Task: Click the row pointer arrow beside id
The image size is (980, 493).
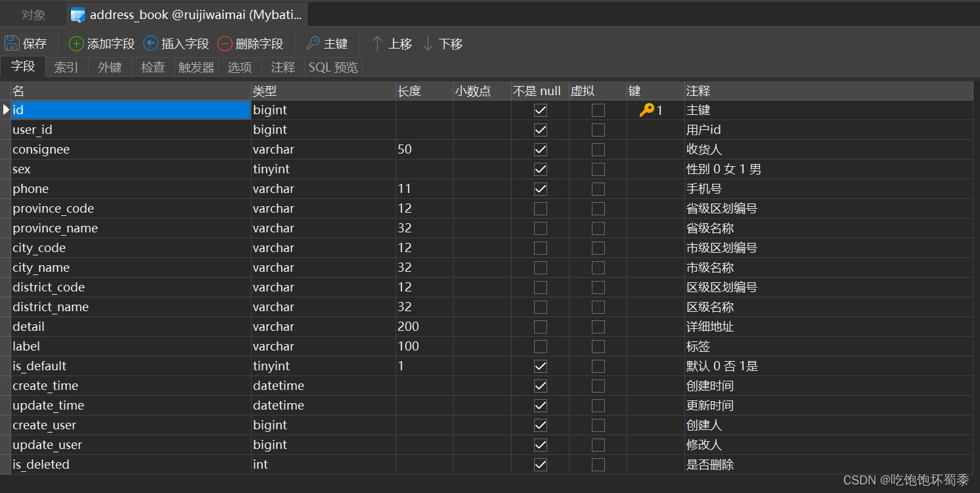Action: click(6, 110)
